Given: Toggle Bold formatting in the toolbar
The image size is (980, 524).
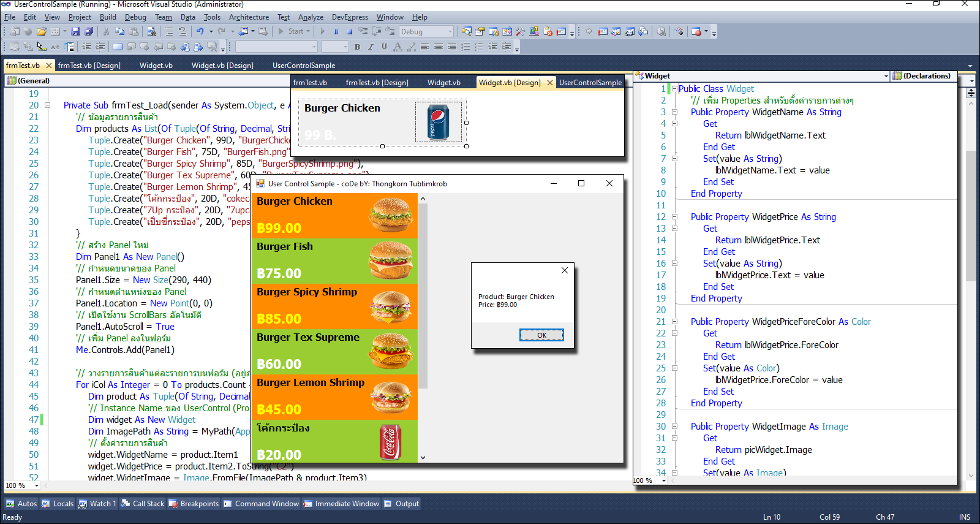Looking at the screenshot, I should (357, 47).
